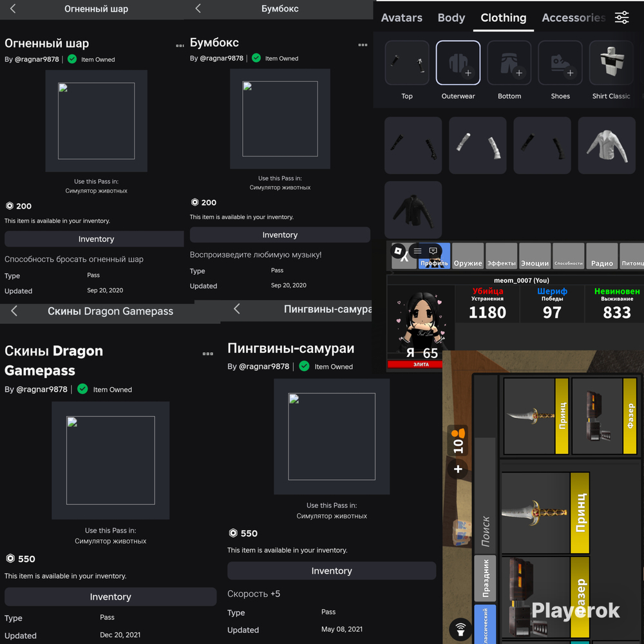This screenshot has height=644, width=644.
Task: Click the Невиновен 833 stat box
Action: point(615,304)
